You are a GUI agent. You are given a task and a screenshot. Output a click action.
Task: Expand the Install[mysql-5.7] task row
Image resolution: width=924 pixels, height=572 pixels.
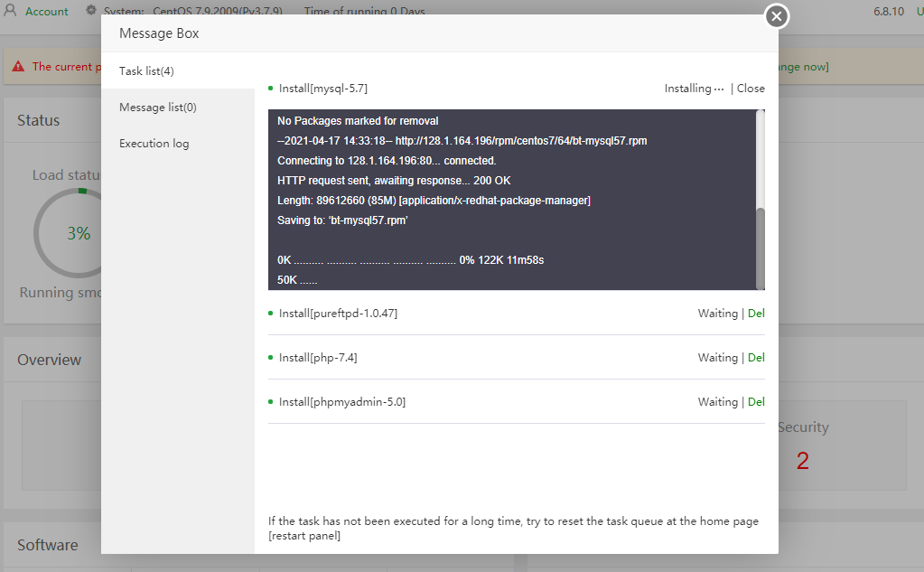(x=323, y=89)
